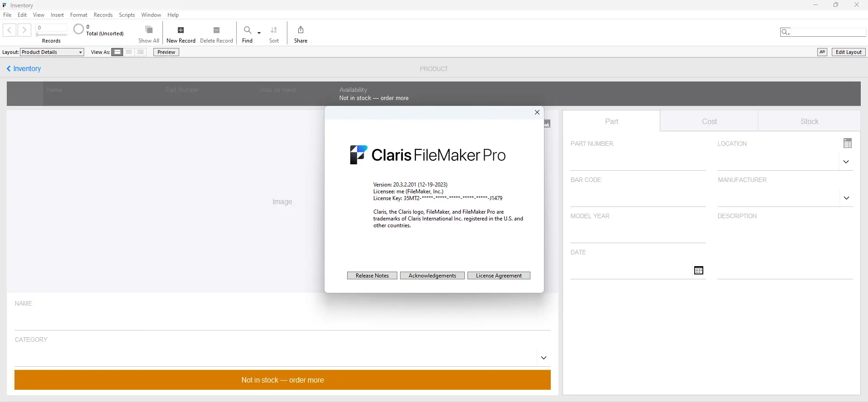868x402 pixels.
Task: Start a Find request
Action: 248,34
